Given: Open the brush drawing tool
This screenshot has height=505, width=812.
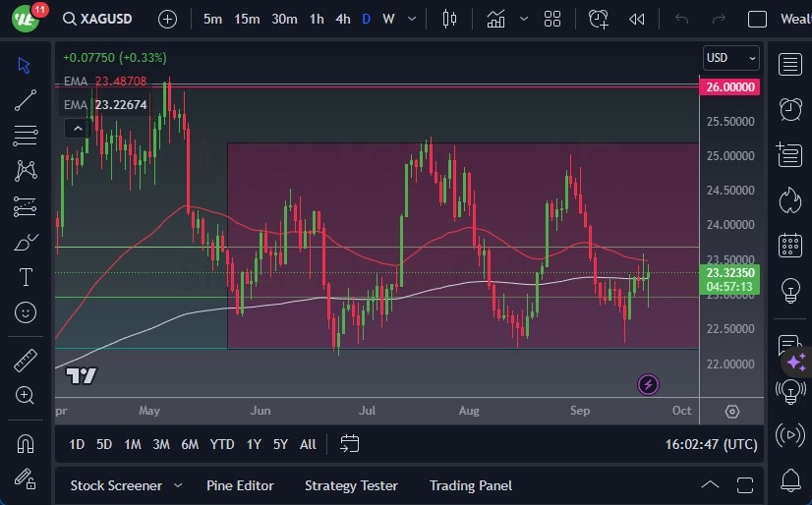Looking at the screenshot, I should point(26,243).
